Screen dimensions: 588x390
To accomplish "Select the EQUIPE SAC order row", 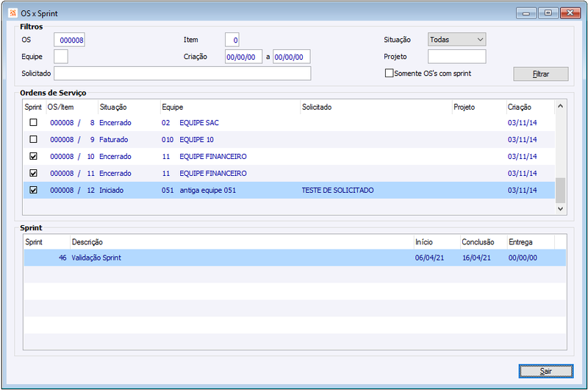I will [289, 123].
